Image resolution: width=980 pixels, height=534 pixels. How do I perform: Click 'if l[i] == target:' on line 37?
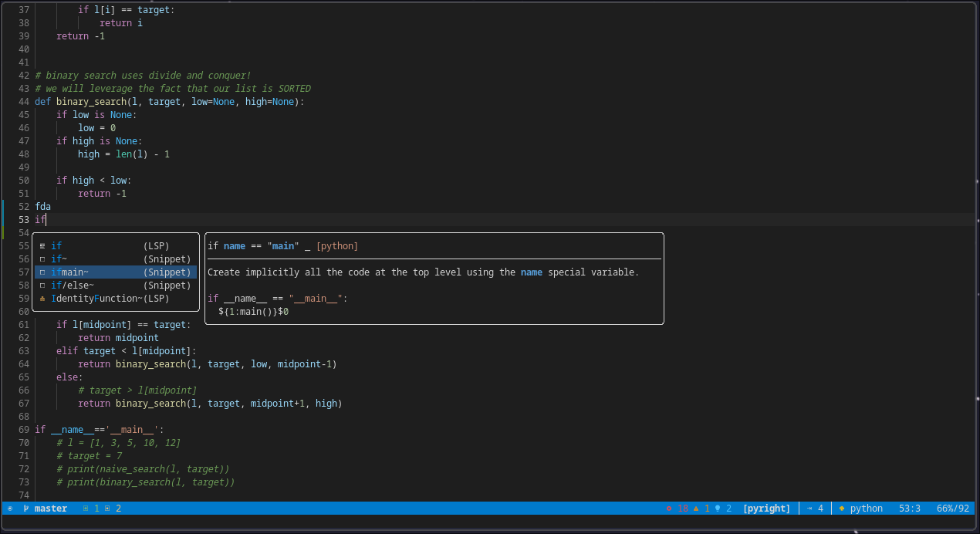pyautogui.click(x=127, y=10)
